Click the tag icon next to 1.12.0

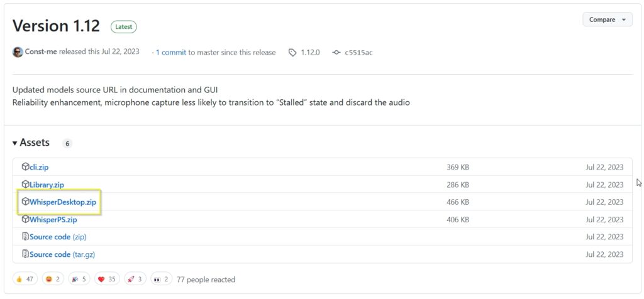coord(292,53)
